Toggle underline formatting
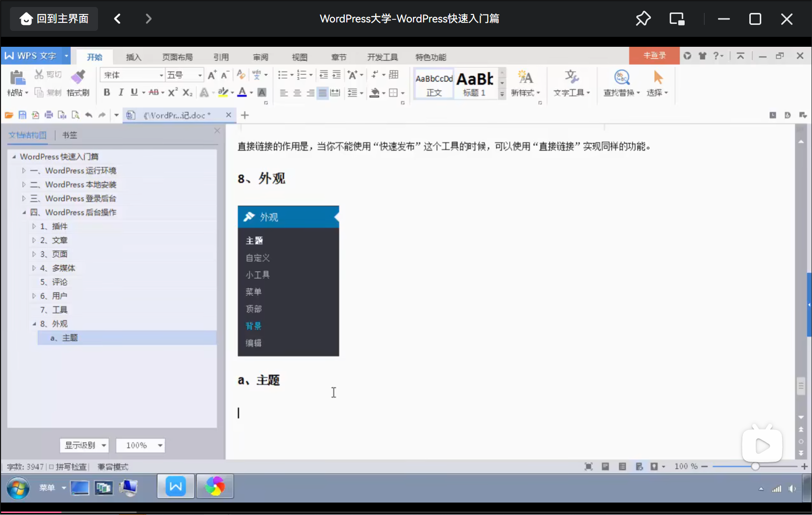The height and width of the screenshot is (515, 812). point(134,93)
